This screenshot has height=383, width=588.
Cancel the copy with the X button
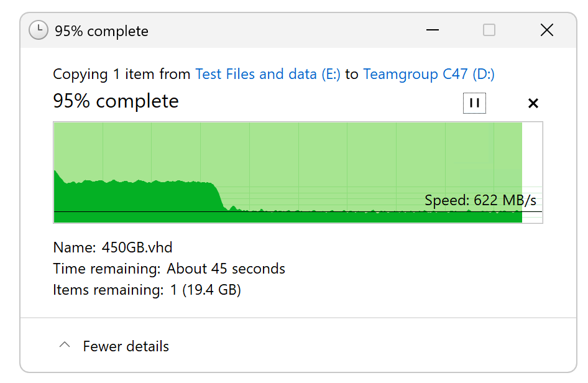[x=533, y=103]
